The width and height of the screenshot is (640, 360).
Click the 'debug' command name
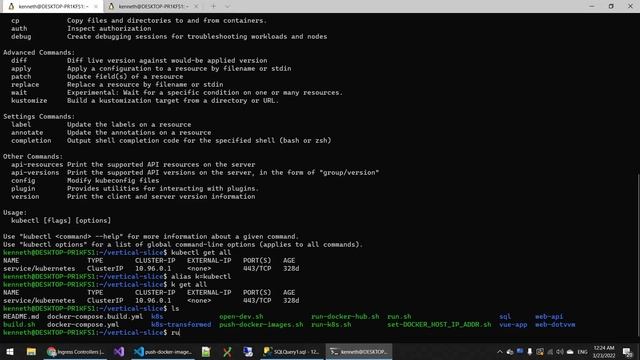[21, 36]
